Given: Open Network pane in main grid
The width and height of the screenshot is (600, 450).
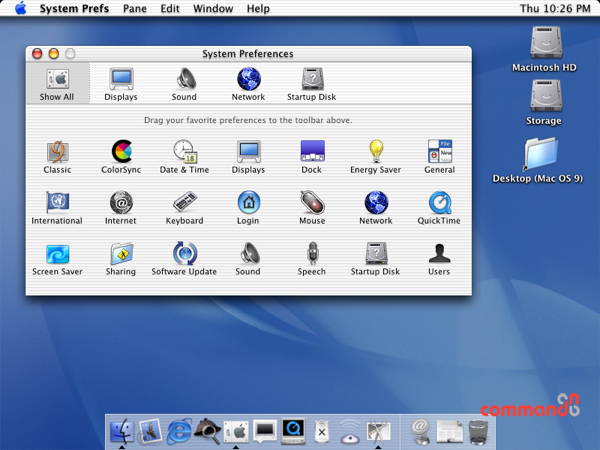Looking at the screenshot, I should pyautogui.click(x=375, y=208).
